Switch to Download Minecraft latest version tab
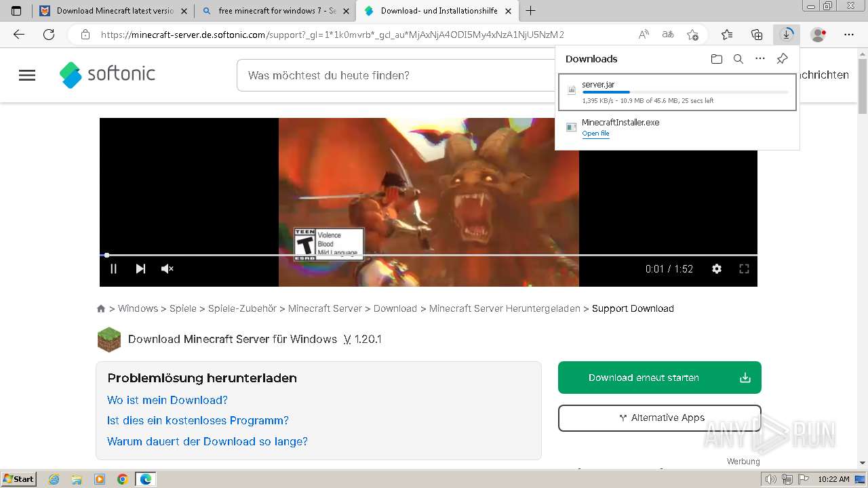Screen dimensions: 868x488 coord(114,11)
